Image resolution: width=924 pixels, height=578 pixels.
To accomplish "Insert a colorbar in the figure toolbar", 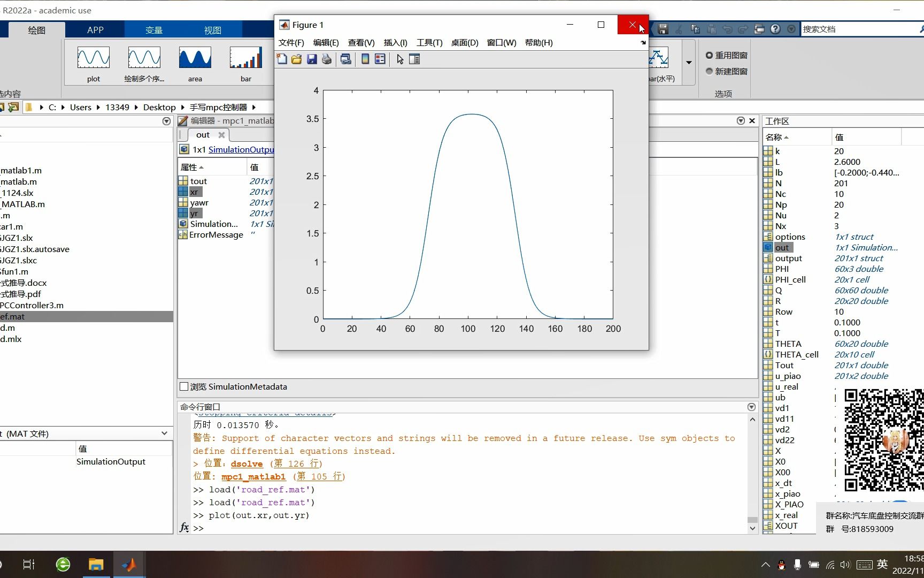I will [365, 59].
